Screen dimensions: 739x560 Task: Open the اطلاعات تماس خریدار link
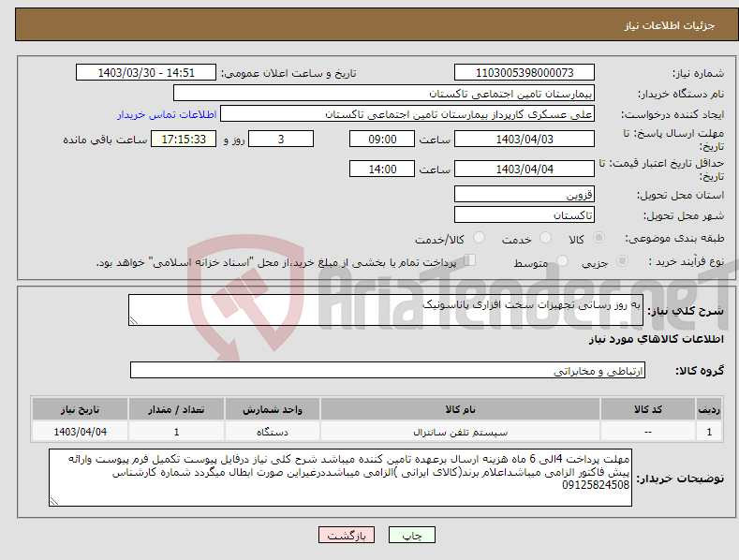[167, 114]
